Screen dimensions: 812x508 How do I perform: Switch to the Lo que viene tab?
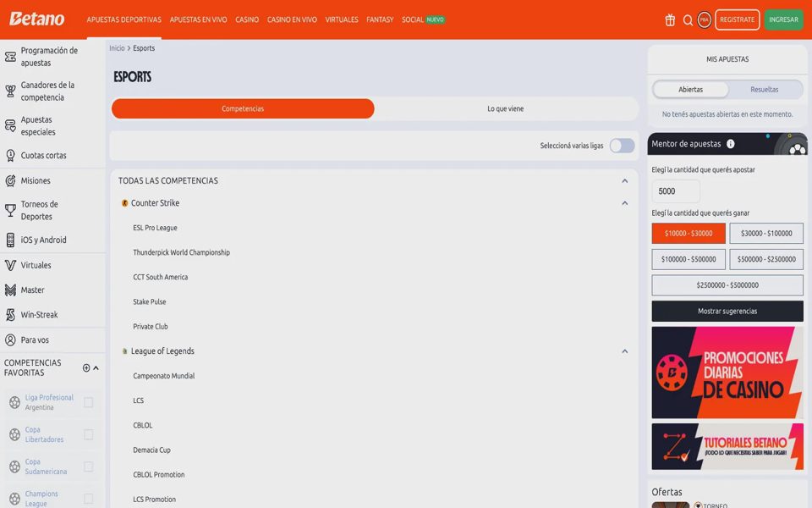point(506,109)
